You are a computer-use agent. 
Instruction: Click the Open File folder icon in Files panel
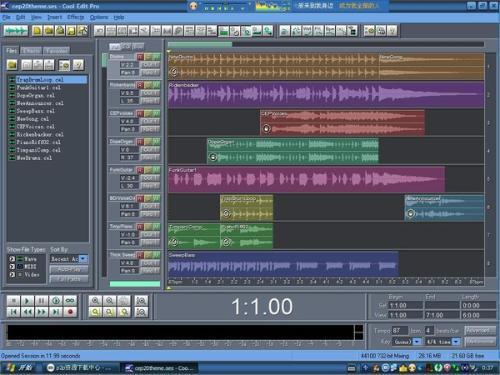12,65
